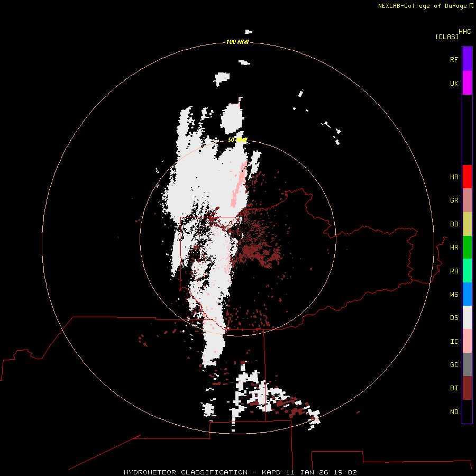The height and width of the screenshot is (476, 476).
Task: Click the GR legend label
Action: click(454, 200)
